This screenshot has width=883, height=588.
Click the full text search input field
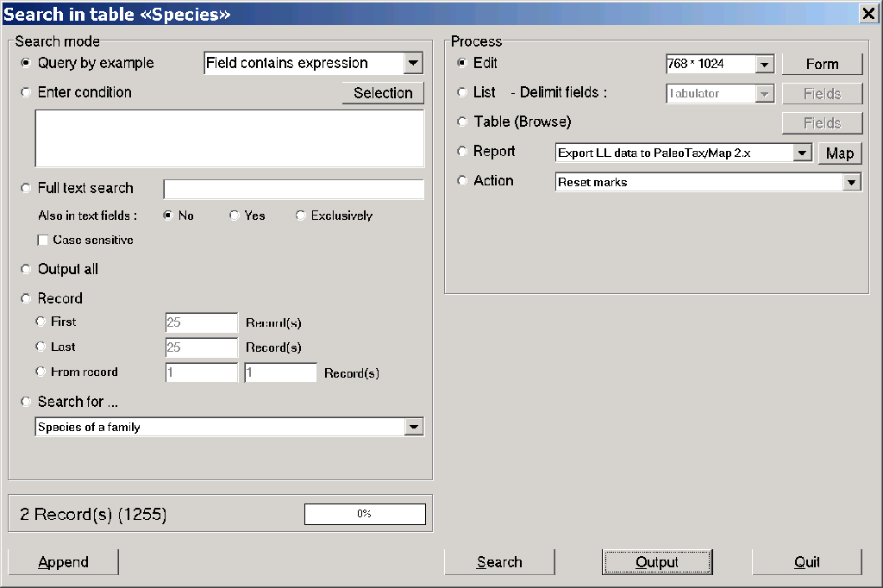coord(293,189)
